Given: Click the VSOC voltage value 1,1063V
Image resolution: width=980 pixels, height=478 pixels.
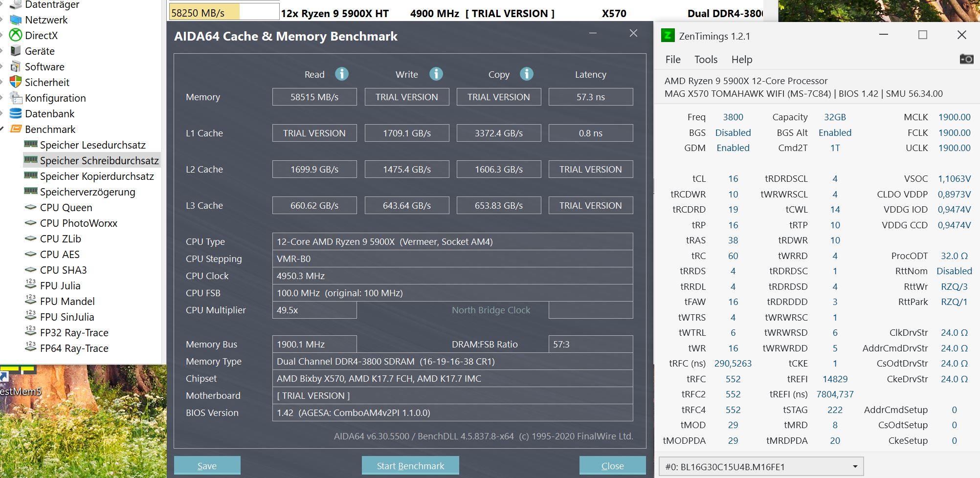Looking at the screenshot, I should click(x=954, y=179).
